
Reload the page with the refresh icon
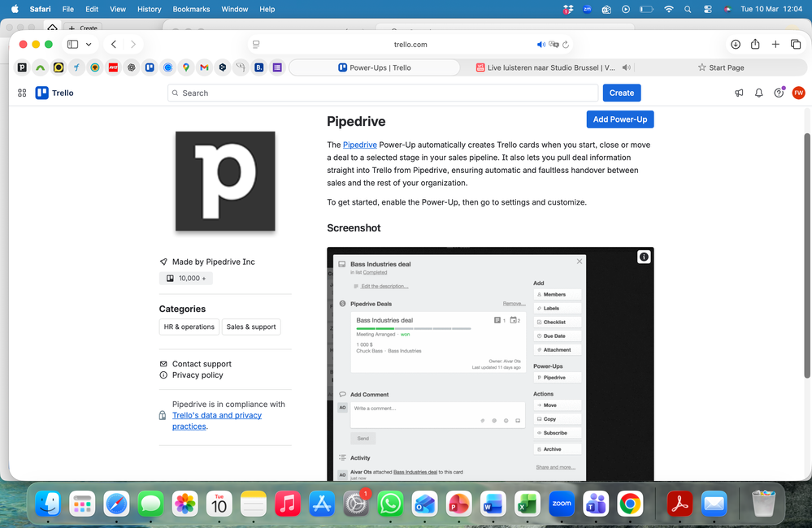pyautogui.click(x=566, y=45)
